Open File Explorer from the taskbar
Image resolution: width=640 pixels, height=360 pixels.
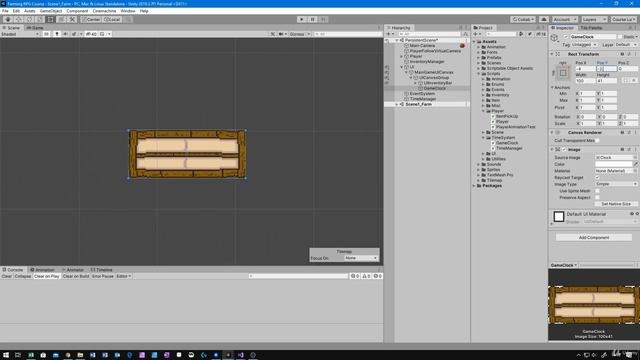[x=80, y=355]
